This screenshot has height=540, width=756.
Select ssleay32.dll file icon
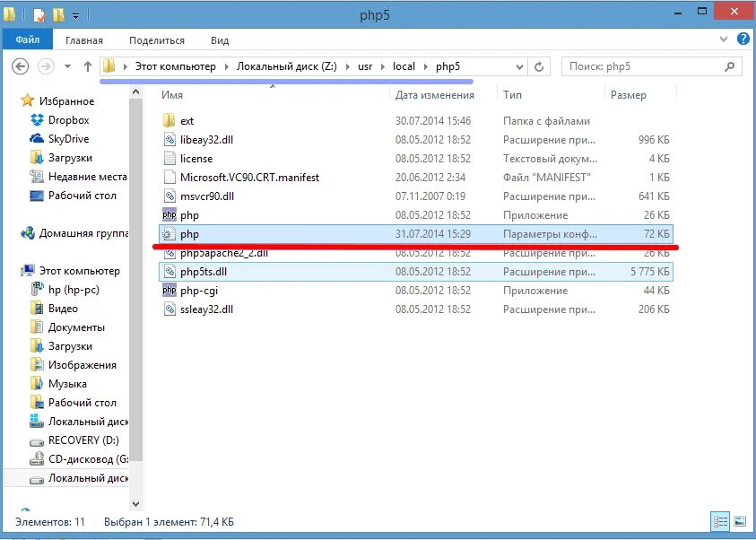tap(169, 309)
